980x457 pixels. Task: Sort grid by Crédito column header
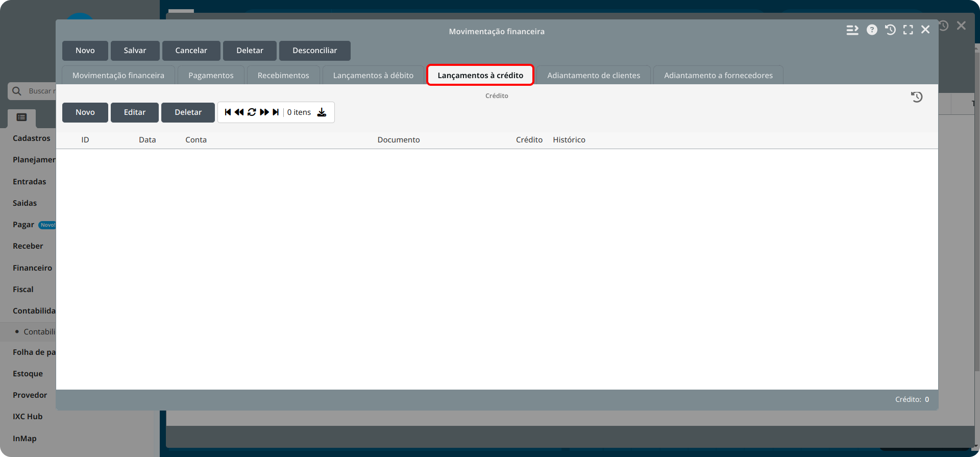[x=529, y=140]
